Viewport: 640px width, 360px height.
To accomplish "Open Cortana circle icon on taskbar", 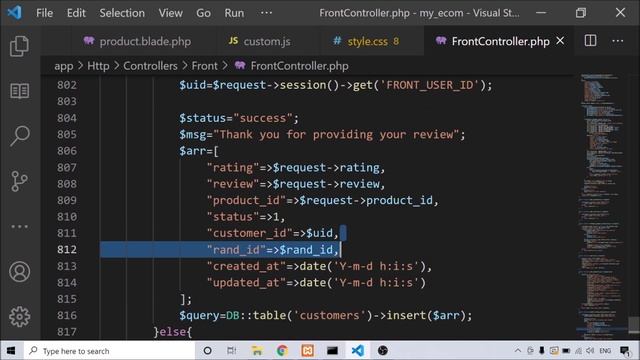I will coord(207,351).
